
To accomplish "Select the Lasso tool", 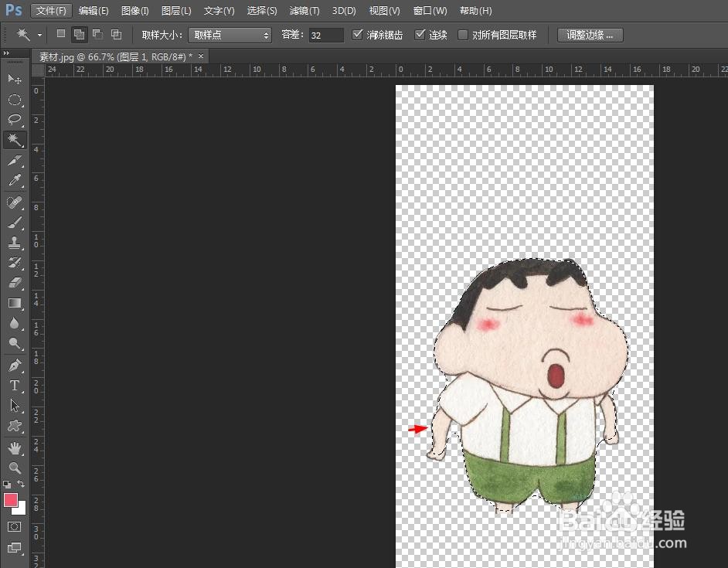I will pyautogui.click(x=15, y=120).
